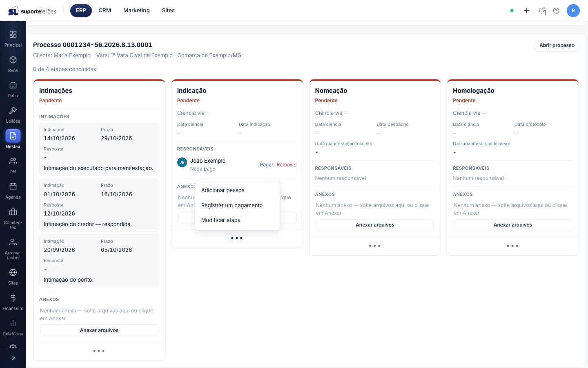This screenshot has height=368, width=588.
Task: Choose Registrar um pagamento menu item
Action: pos(237,205)
